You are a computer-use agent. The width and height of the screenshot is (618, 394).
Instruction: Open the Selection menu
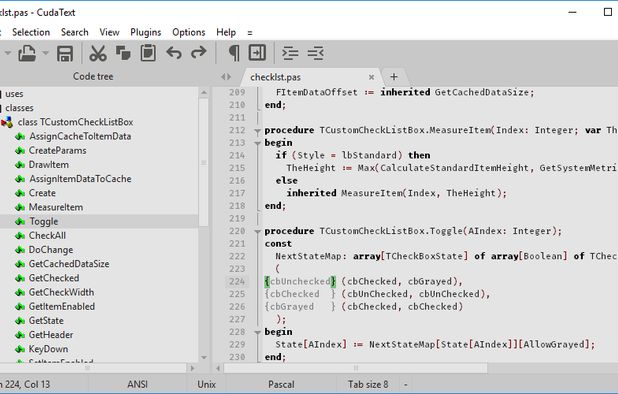(31, 32)
